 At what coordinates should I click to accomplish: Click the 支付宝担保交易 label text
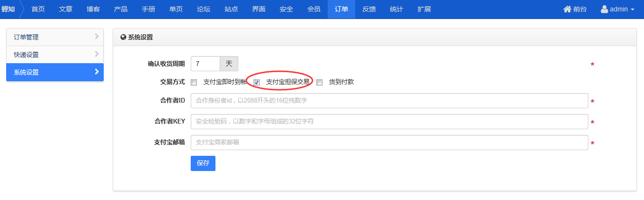click(288, 82)
